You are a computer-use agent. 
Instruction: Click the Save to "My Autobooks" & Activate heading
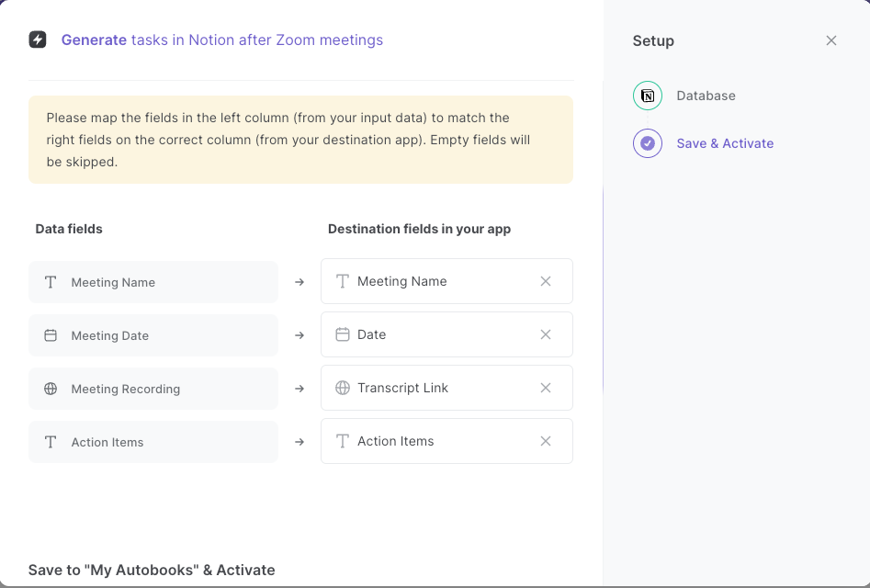pos(152,571)
